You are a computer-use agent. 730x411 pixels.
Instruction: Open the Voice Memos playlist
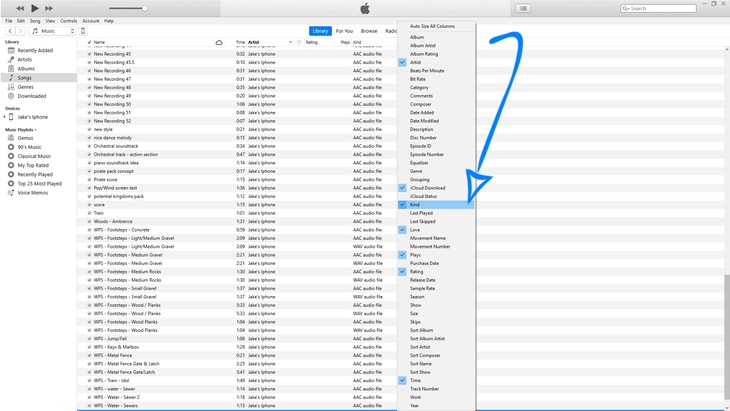33,193
